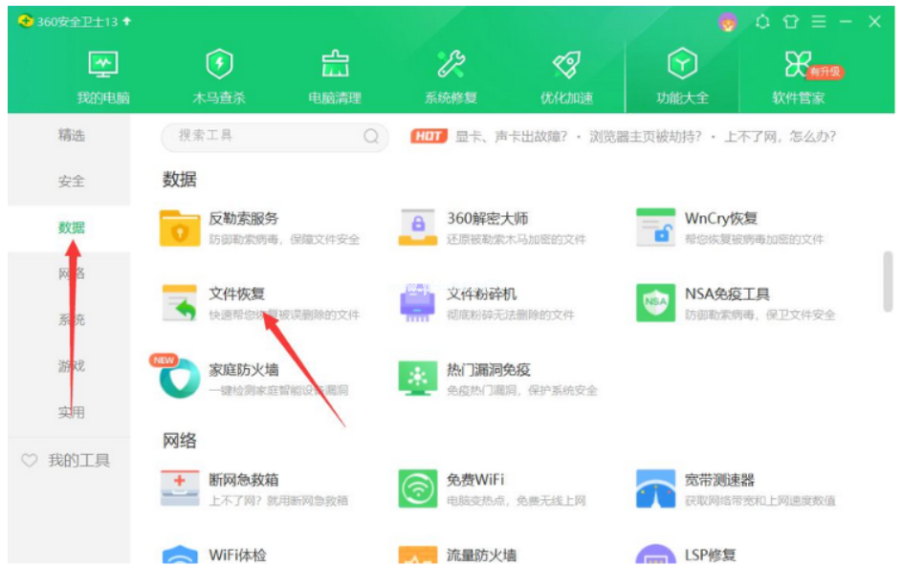Open the 家庭防火墙 home firewall icon
Viewport: 902px width, 588px height.
(x=179, y=379)
